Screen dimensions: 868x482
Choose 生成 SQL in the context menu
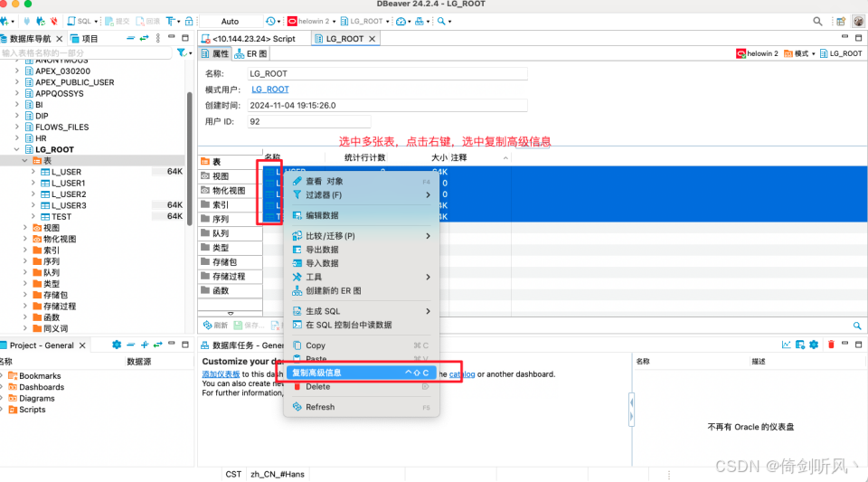(361, 311)
